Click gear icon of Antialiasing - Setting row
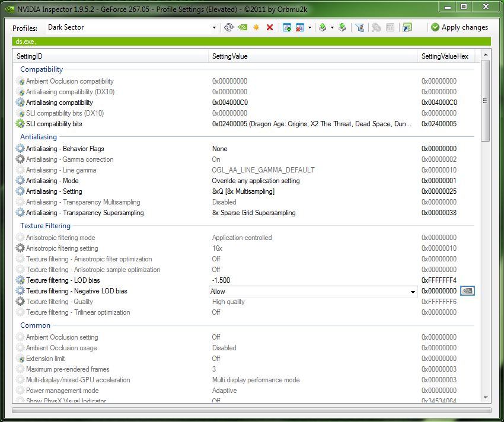504x422 pixels. 20,191
